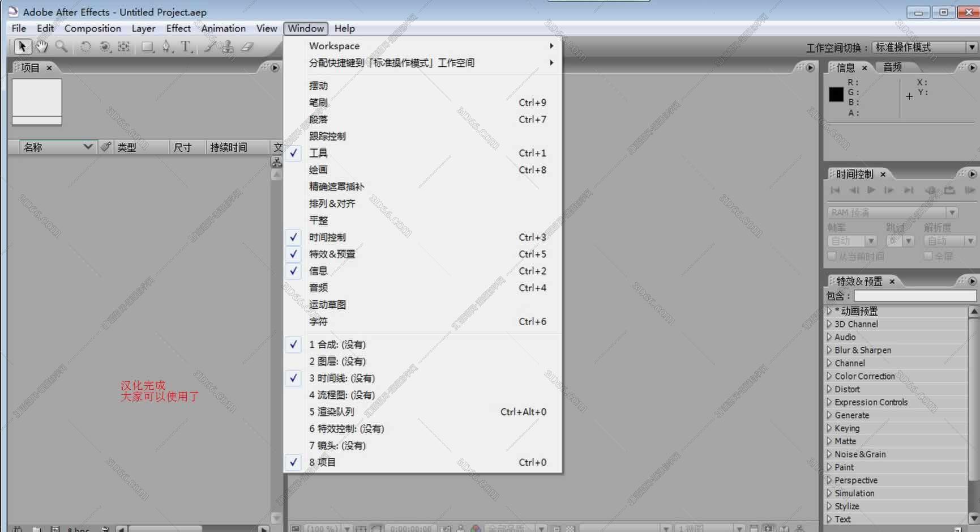The height and width of the screenshot is (532, 980).
Task: Open the 工作空间切换 dropdown
Action: [925, 48]
